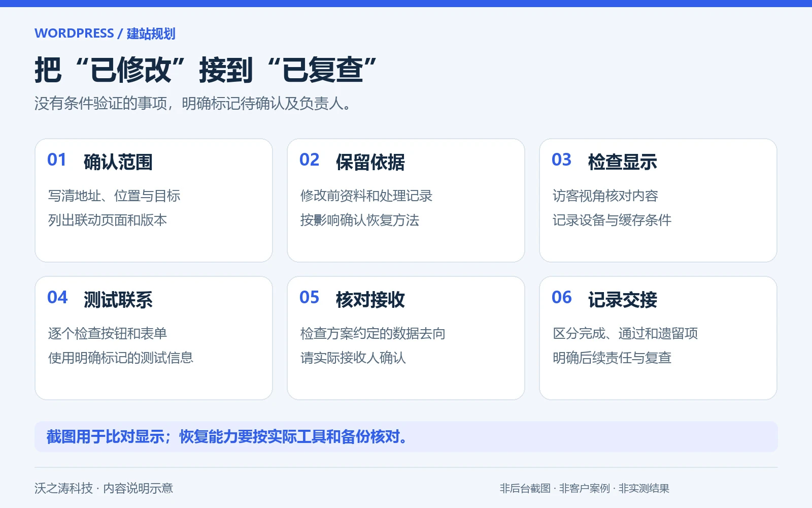
Task: Click the subtitle starting with 没有条件验证的事项
Action: 192,104
